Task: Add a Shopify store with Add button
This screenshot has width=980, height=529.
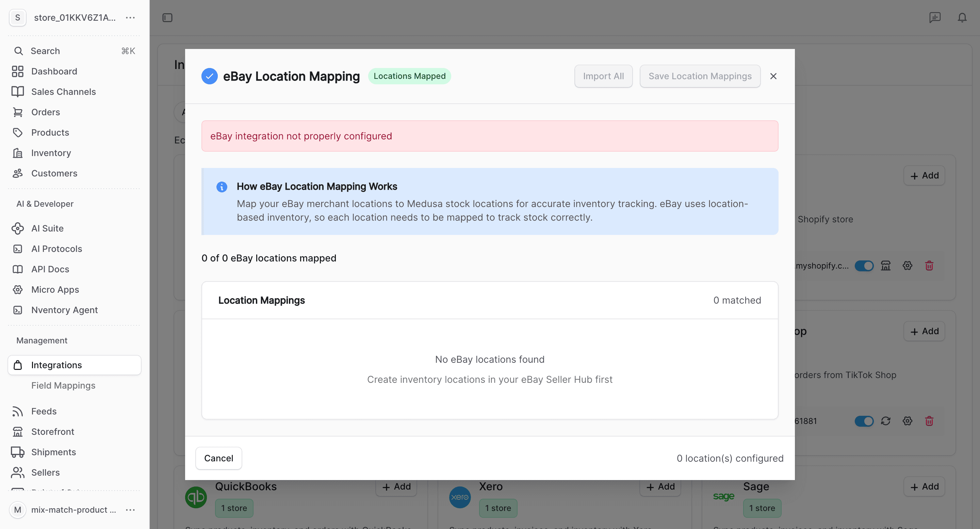Action: [924, 175]
